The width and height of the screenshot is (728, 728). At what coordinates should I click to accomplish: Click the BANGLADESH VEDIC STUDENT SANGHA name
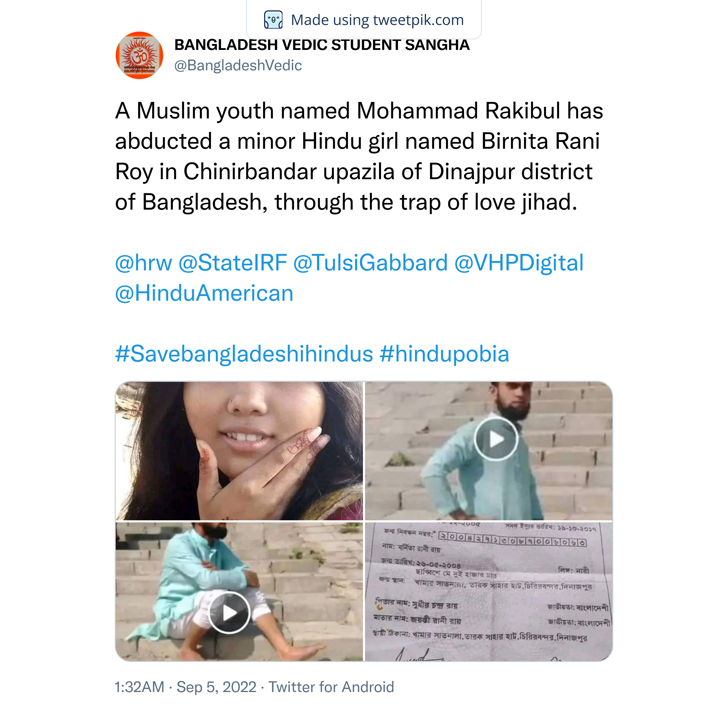click(322, 45)
